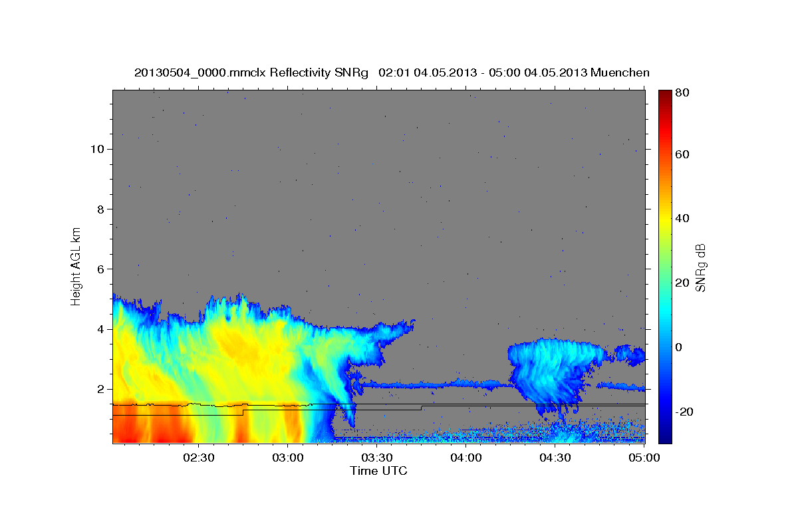Click the 'Muenchen' label in the title
Image resolution: width=798 pixels, height=532 pixels.
tap(620, 72)
